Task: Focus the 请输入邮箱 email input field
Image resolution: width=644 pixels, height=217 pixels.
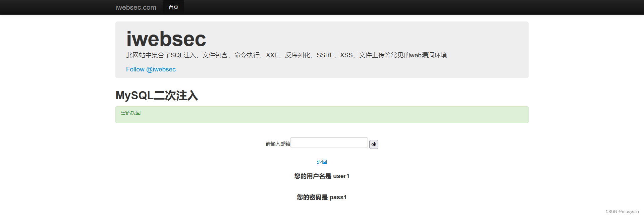Action: [329, 143]
